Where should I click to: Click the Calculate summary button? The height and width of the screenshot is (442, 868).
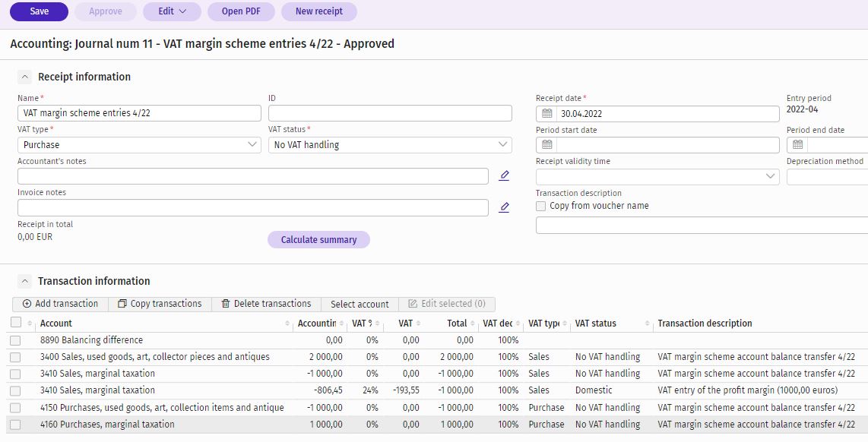point(319,239)
